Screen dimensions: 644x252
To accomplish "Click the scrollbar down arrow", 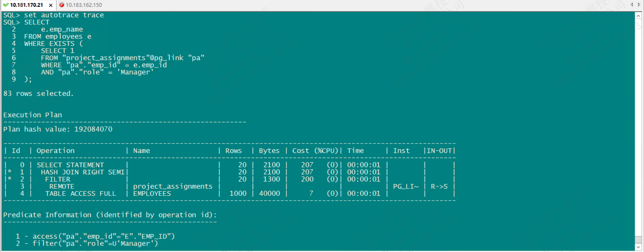I will (638, 247).
